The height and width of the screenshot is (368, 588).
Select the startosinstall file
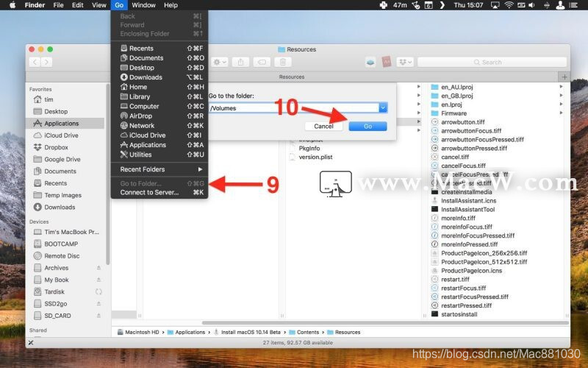tap(459, 314)
